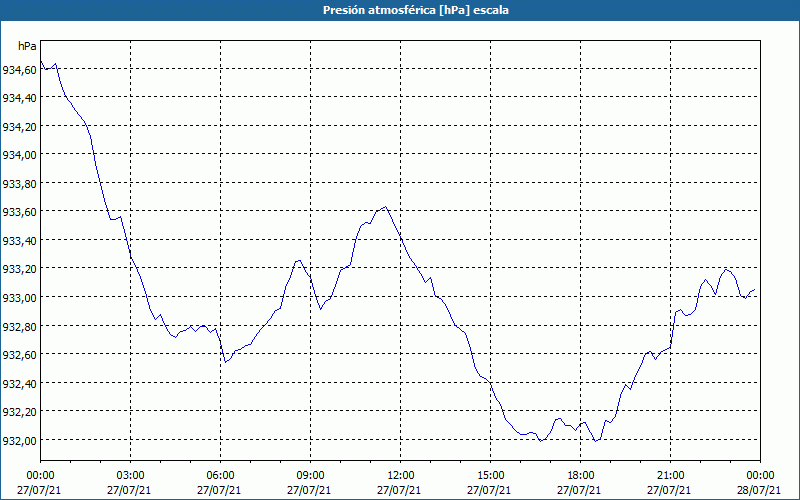Click the y-axis label 933,40
The width and height of the screenshot is (800, 500).
(19, 240)
